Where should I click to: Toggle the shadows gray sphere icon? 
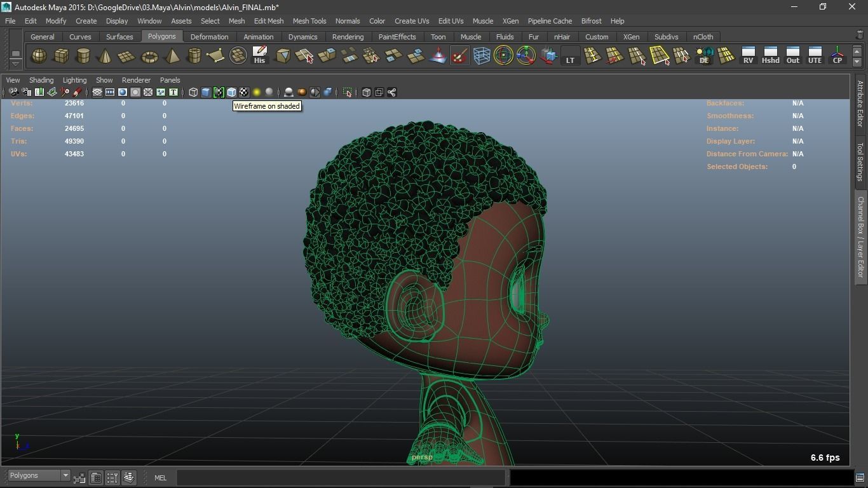[x=269, y=92]
